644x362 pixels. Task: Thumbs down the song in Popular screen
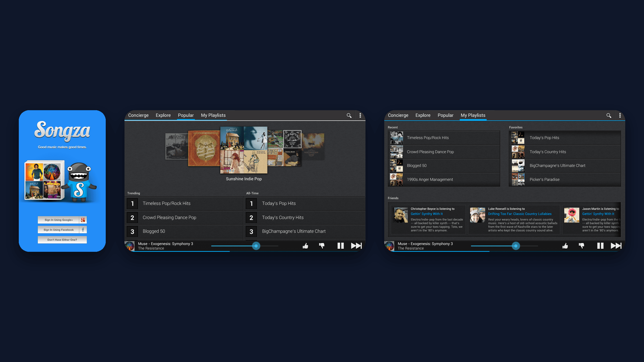pos(322,246)
